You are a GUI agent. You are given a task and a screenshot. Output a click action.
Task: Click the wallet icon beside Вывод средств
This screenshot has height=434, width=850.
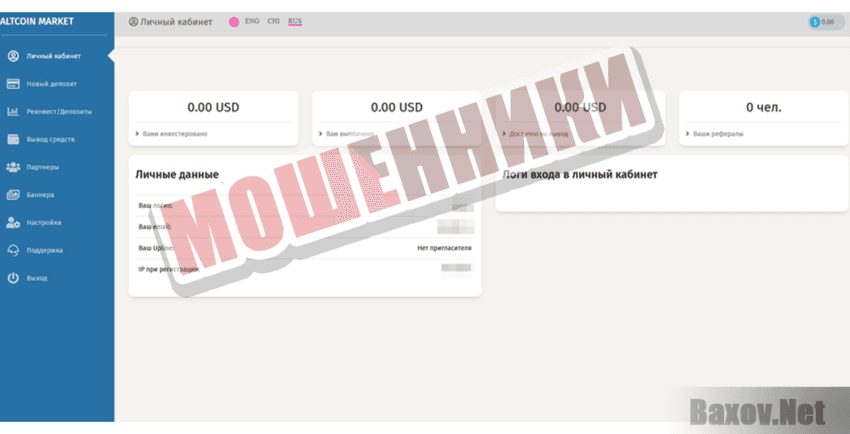pos(13,139)
